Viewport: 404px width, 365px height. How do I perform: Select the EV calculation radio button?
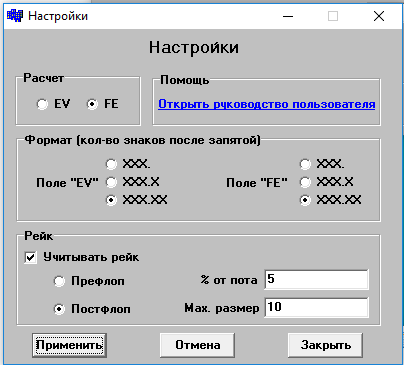(42, 104)
